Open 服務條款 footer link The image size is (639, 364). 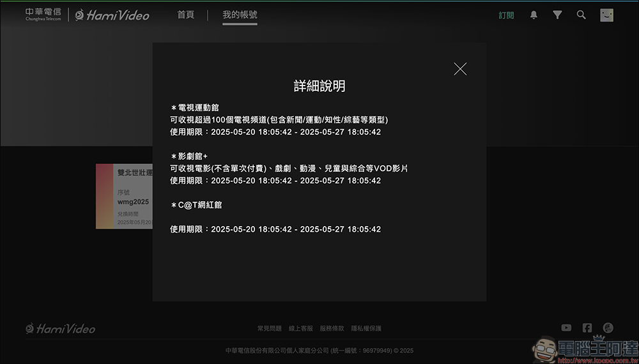[x=332, y=328]
